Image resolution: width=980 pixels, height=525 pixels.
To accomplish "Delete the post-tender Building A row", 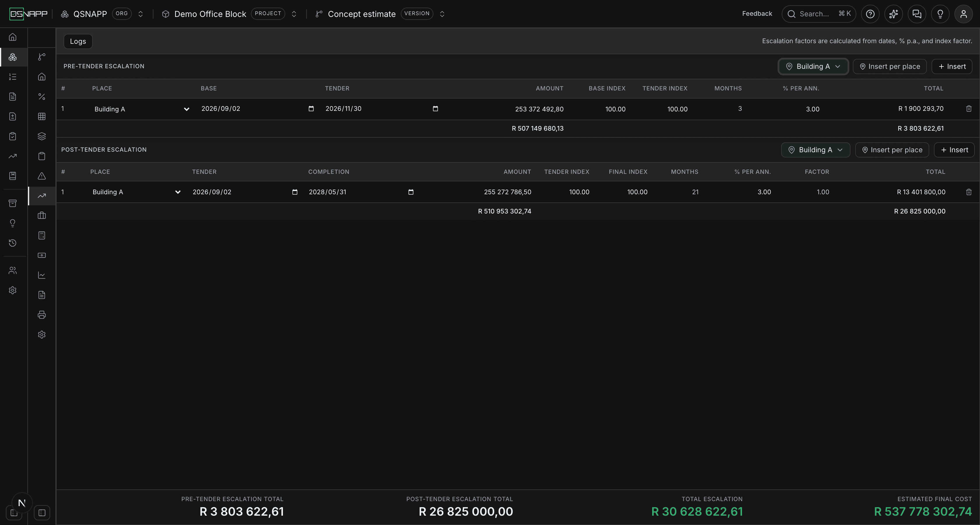I will 969,192.
